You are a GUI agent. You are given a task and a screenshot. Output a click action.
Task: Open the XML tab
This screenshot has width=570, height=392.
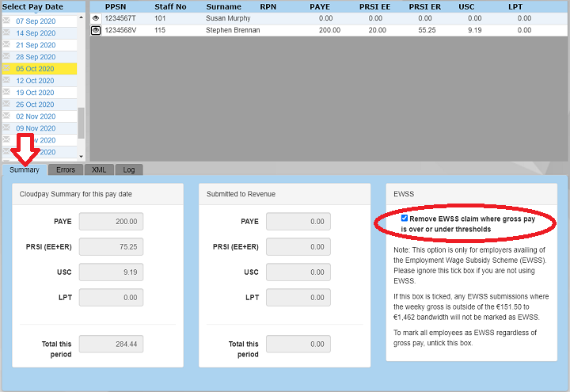[x=99, y=169]
